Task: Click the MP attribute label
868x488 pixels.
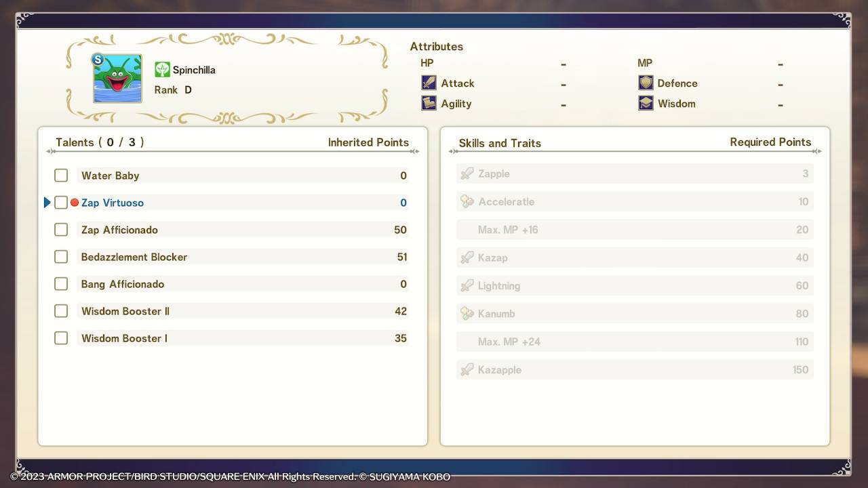Action: click(x=645, y=63)
